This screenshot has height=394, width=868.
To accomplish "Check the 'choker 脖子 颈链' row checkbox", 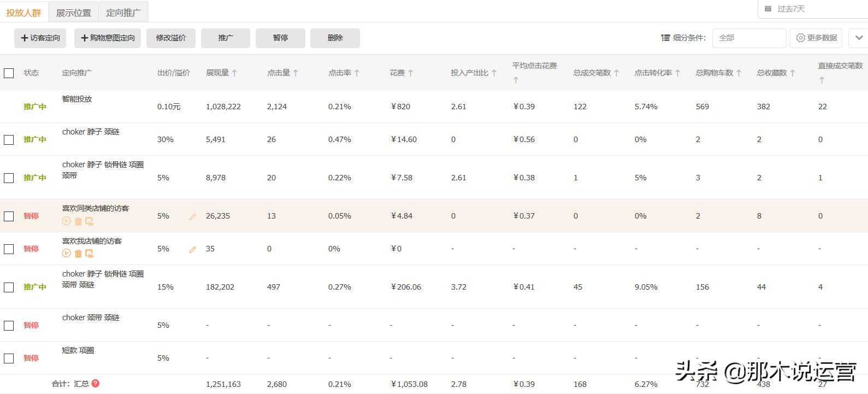I will click(x=9, y=139).
